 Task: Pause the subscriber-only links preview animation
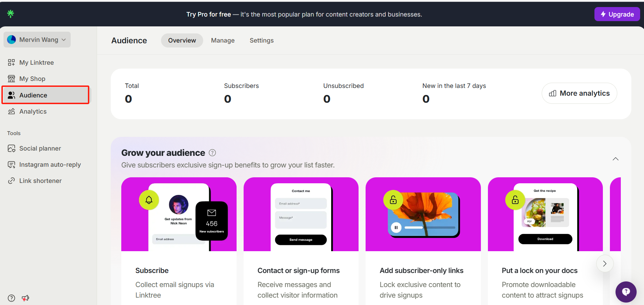pos(396,228)
